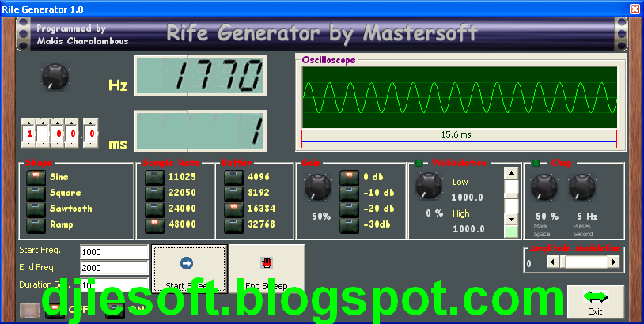The height and width of the screenshot is (324, 644).
Task: Select 0 db gain
Action: pyautogui.click(x=349, y=178)
